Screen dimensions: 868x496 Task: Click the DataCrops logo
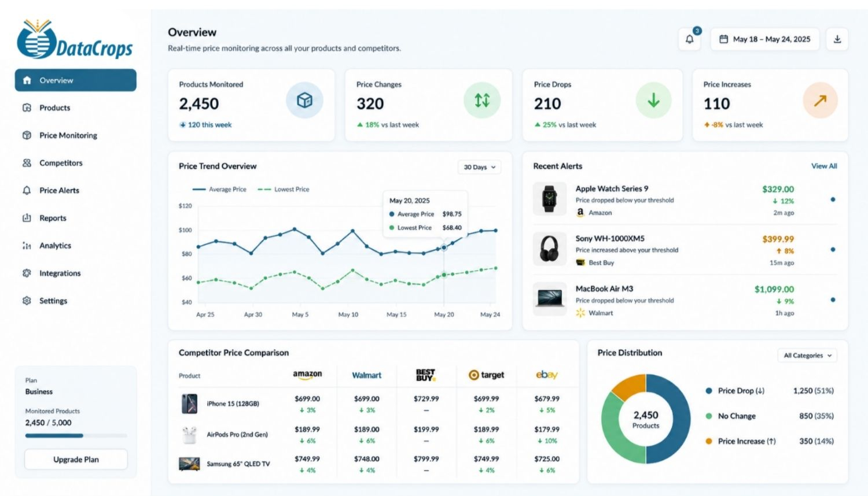(75, 39)
